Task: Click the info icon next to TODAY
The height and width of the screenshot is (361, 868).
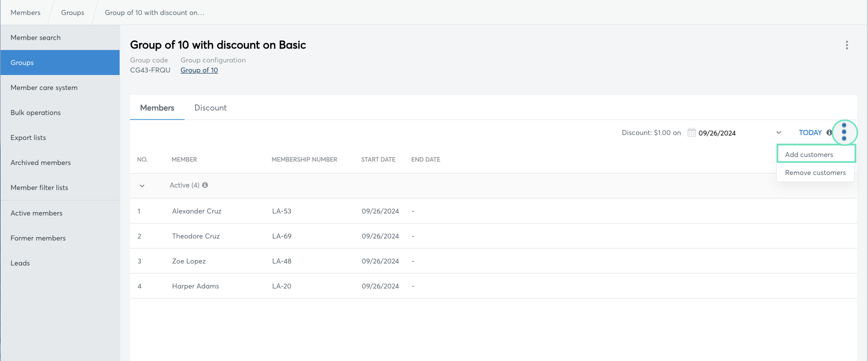Action: pyautogui.click(x=829, y=132)
